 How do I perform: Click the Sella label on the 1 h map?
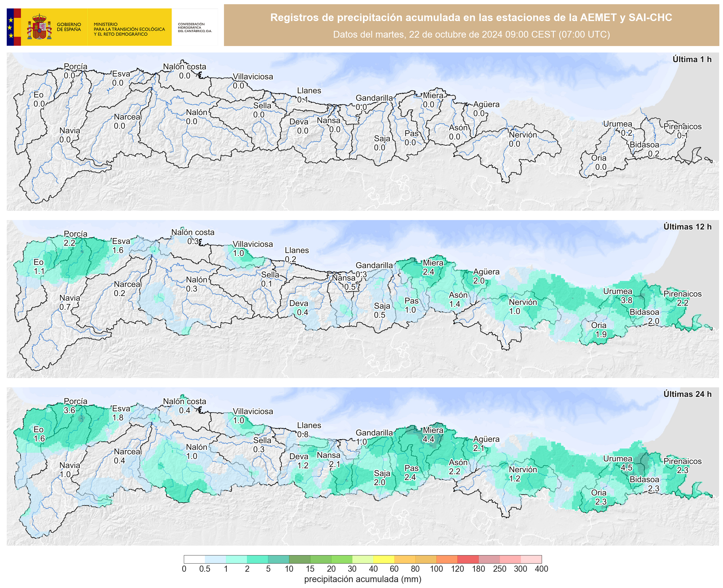[x=262, y=106]
